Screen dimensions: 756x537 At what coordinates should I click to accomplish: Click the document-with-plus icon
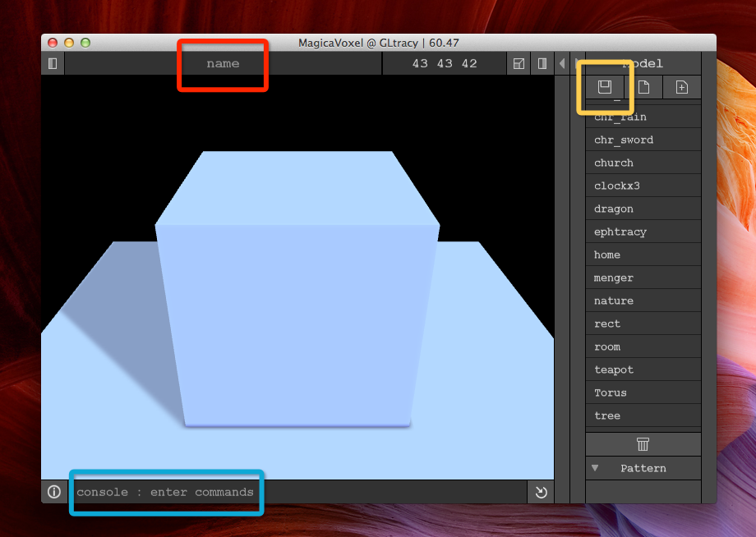click(682, 87)
